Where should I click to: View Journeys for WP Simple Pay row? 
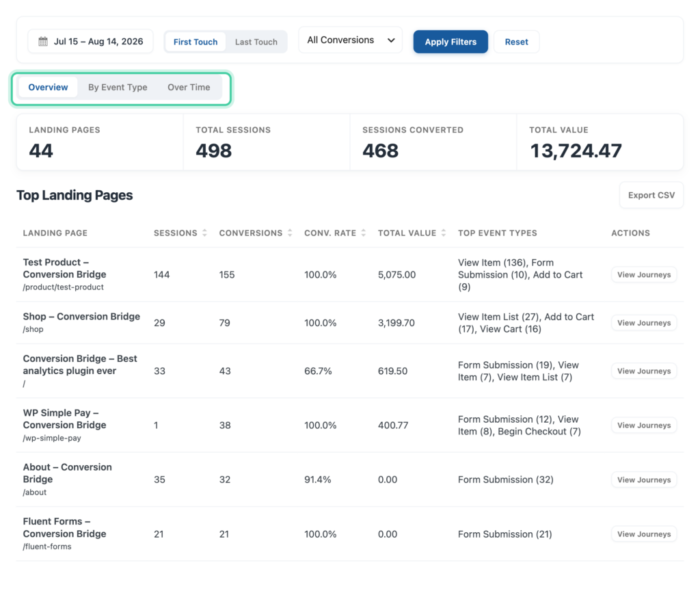click(x=644, y=425)
